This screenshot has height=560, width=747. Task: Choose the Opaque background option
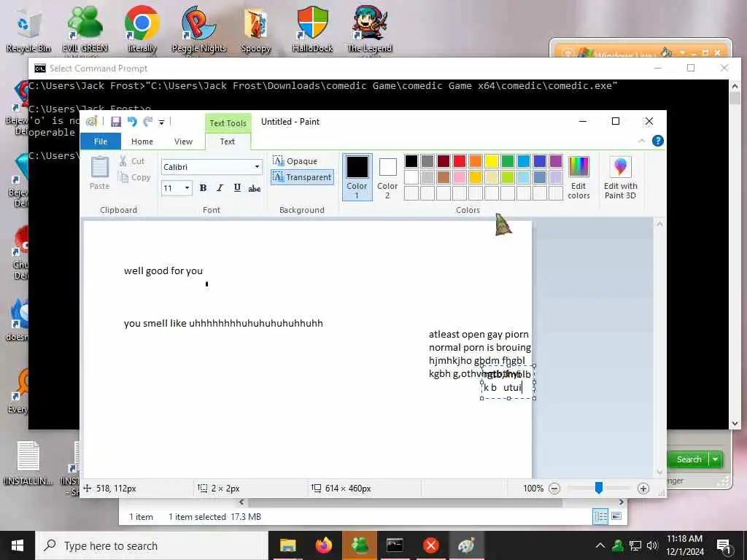coord(295,161)
